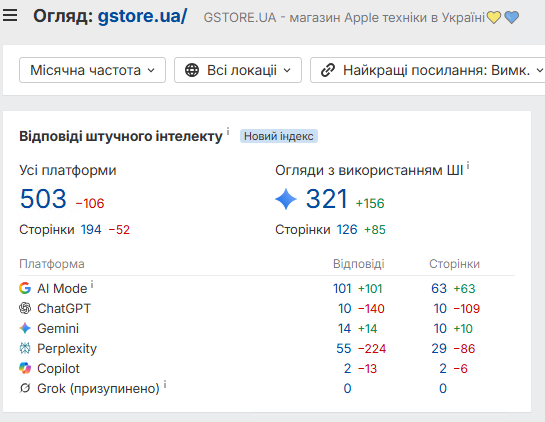Open ChatGPT pages count 10

pos(440,309)
